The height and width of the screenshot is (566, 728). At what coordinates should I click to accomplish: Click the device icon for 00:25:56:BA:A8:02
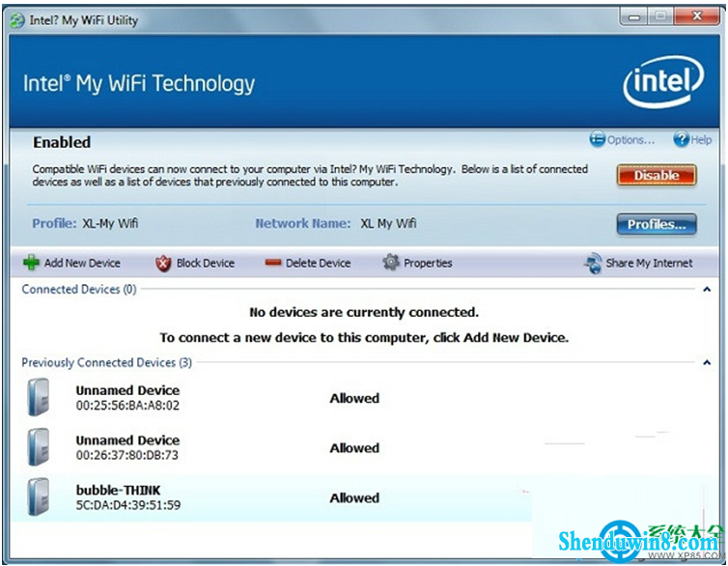coord(38,397)
